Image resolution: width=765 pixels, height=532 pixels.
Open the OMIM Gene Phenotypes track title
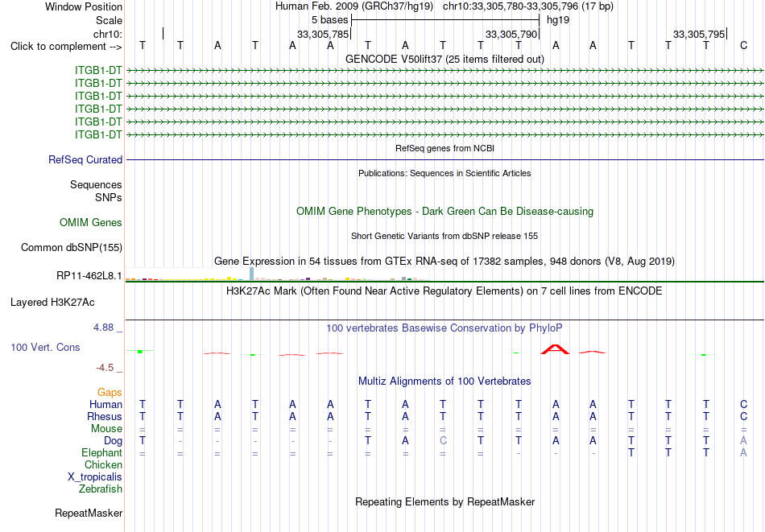[445, 211]
